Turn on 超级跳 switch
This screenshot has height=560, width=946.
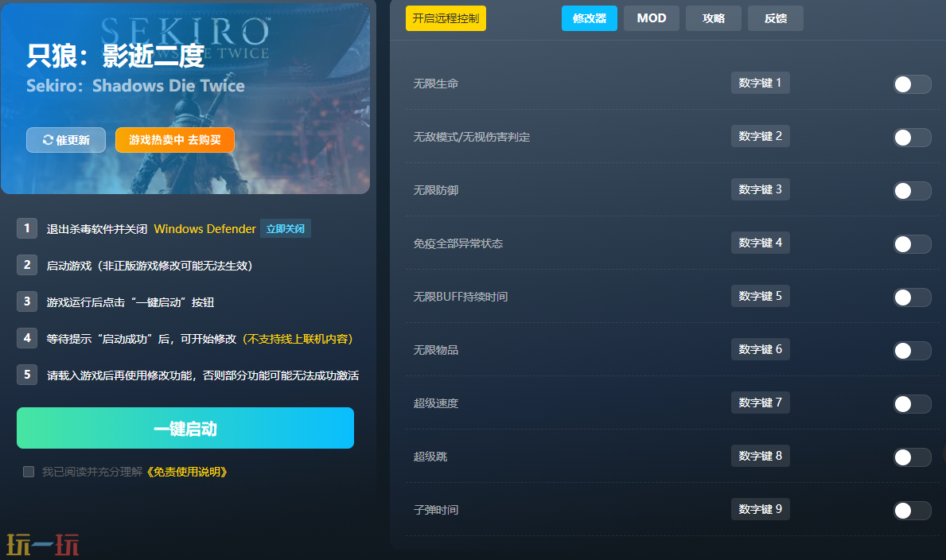click(x=912, y=457)
